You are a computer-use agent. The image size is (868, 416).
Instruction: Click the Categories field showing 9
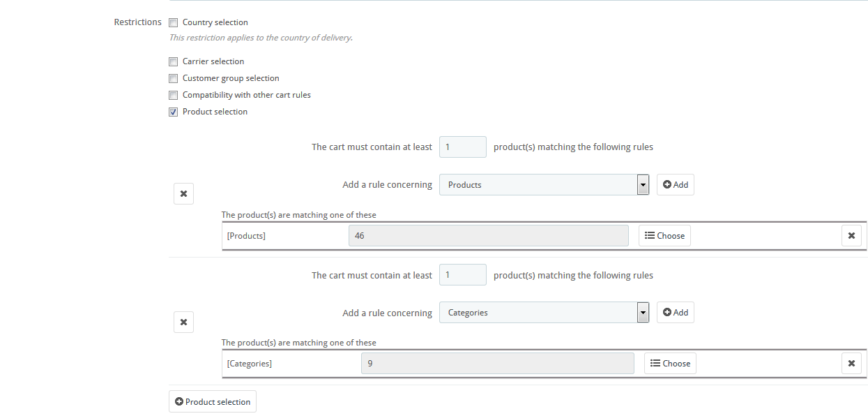pyautogui.click(x=497, y=364)
